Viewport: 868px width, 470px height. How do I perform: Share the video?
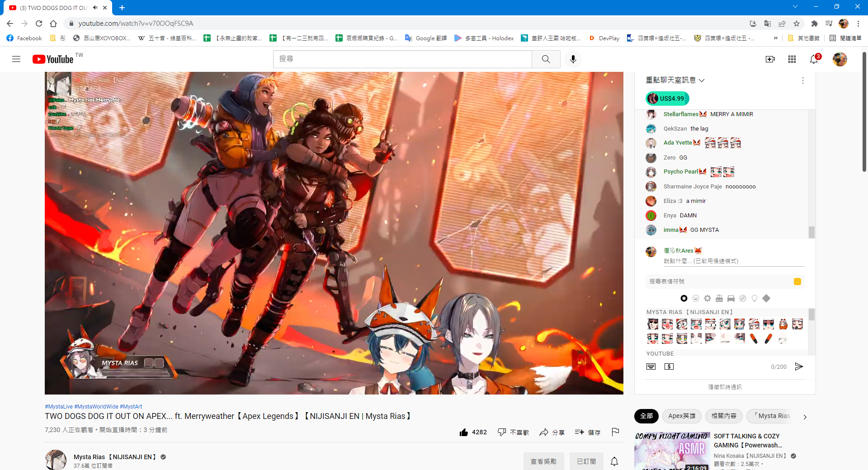(x=552, y=432)
